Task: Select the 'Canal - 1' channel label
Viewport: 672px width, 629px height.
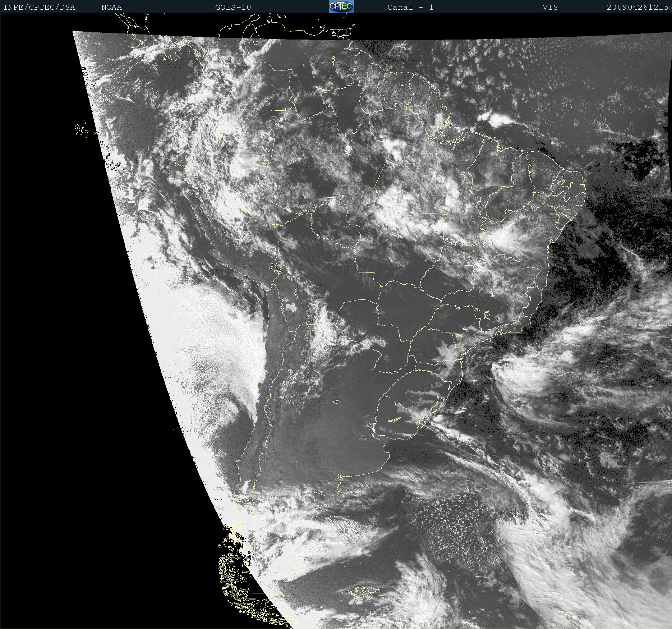Action: pyautogui.click(x=410, y=7)
